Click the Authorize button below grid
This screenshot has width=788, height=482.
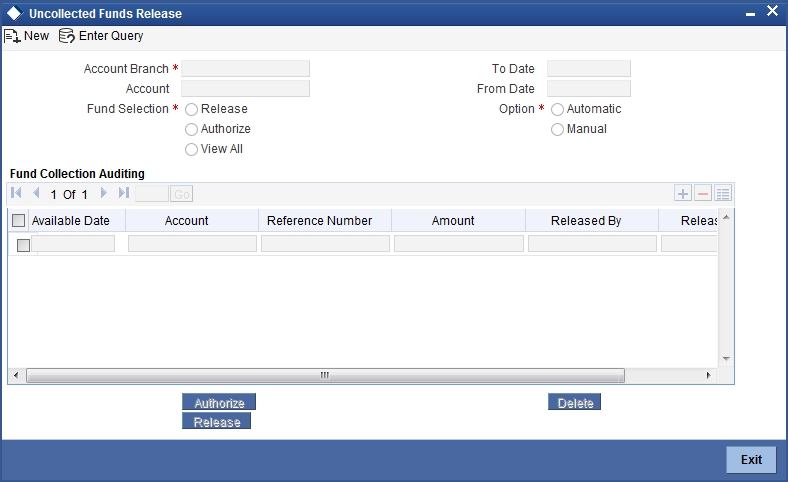[x=219, y=402]
